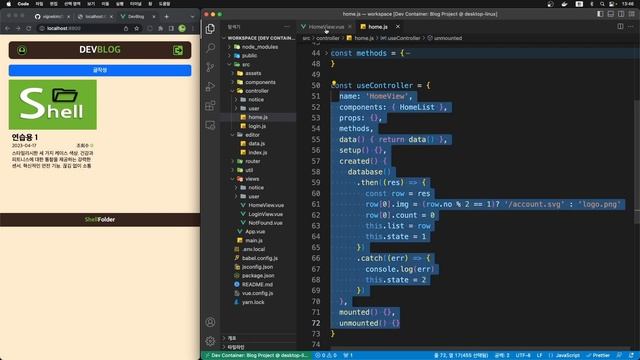Open the Code menu in the menu bar
This screenshot has height=360, width=640.
(x=23, y=4)
